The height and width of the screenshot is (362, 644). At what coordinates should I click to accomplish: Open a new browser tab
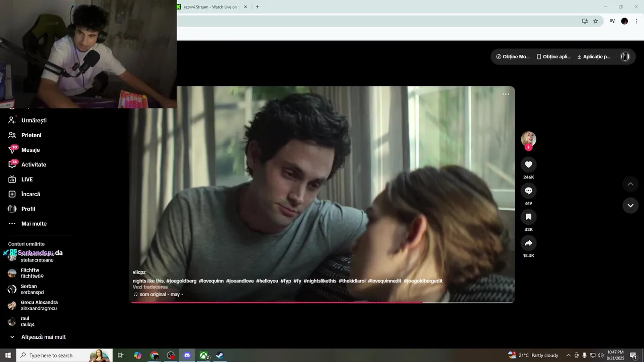tap(258, 7)
